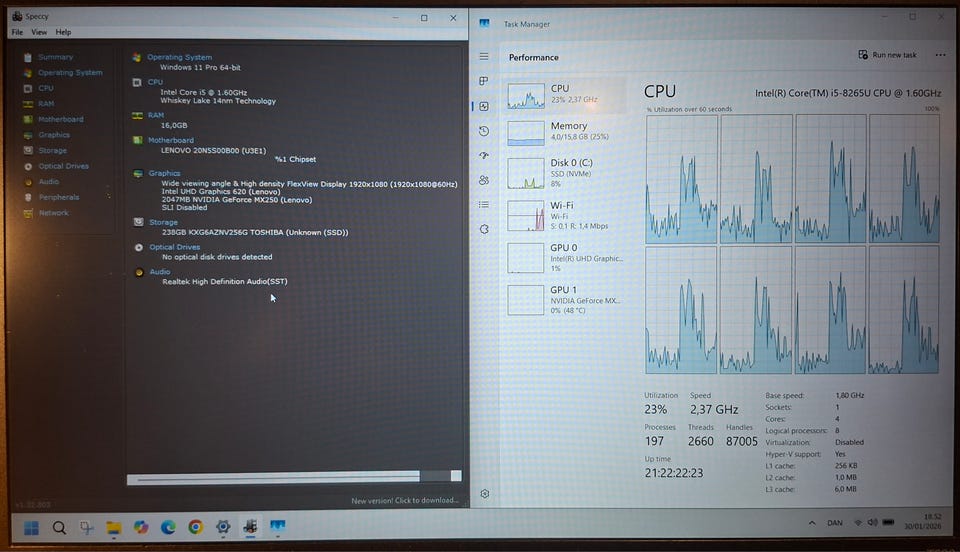
Task: Open Settings gear app on taskbar
Action: click(x=223, y=526)
